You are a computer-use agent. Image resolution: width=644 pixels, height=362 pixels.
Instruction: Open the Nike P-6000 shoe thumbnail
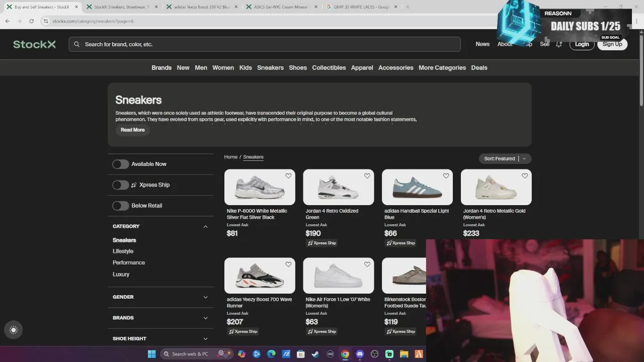click(x=260, y=188)
